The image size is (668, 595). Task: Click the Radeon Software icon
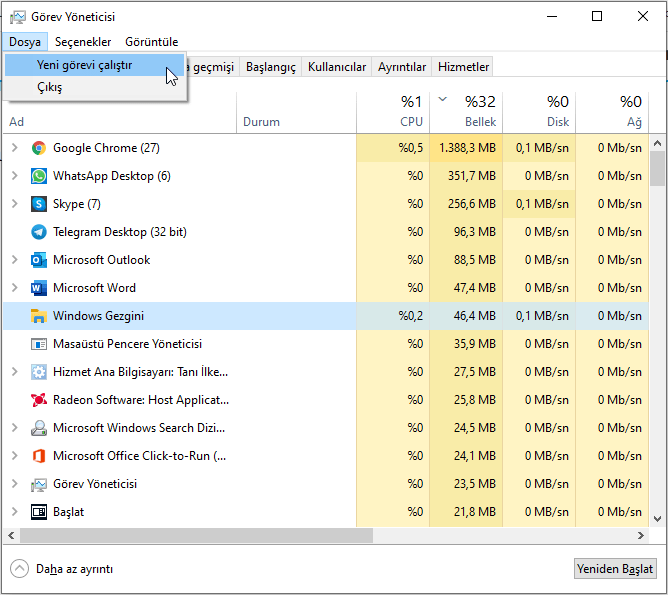[x=39, y=400]
